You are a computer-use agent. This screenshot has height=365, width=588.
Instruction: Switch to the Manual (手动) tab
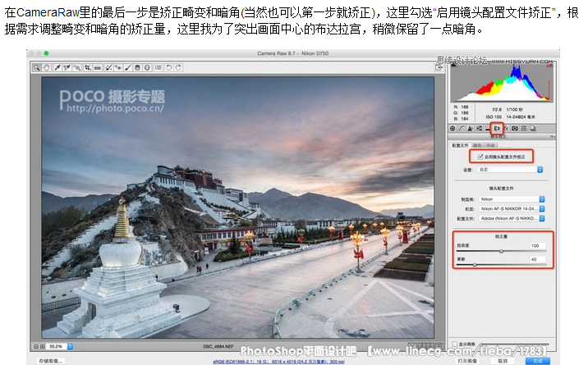click(491, 145)
